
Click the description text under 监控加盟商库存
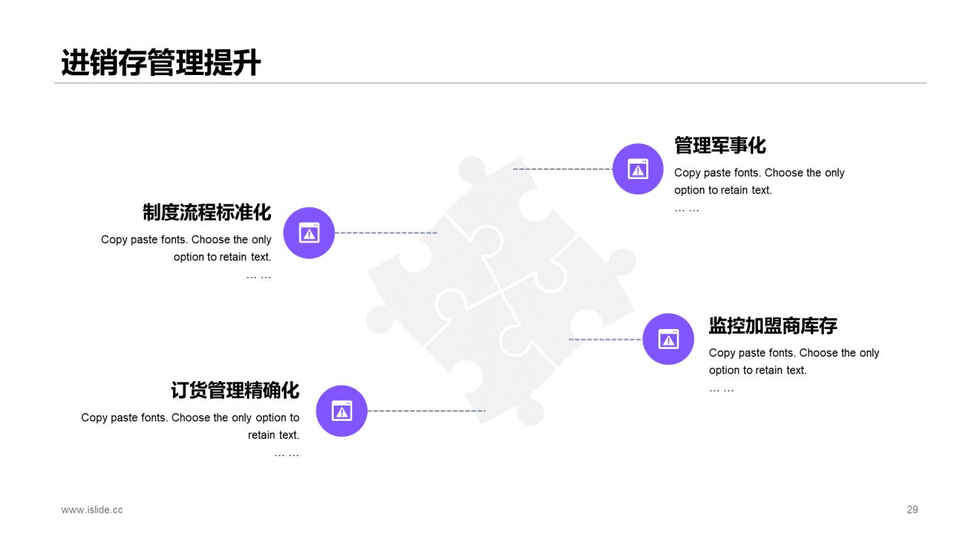click(794, 370)
